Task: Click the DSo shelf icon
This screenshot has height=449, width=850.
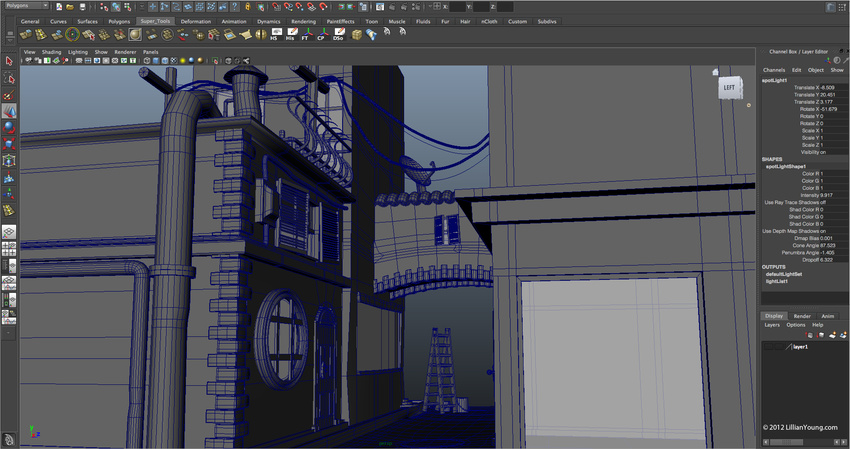Action: [339, 35]
